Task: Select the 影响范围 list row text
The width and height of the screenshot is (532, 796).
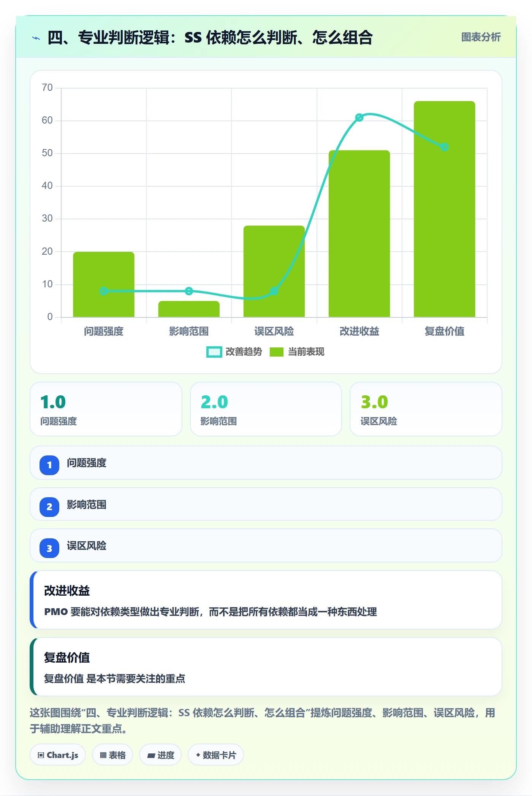Action: pyautogui.click(x=87, y=505)
